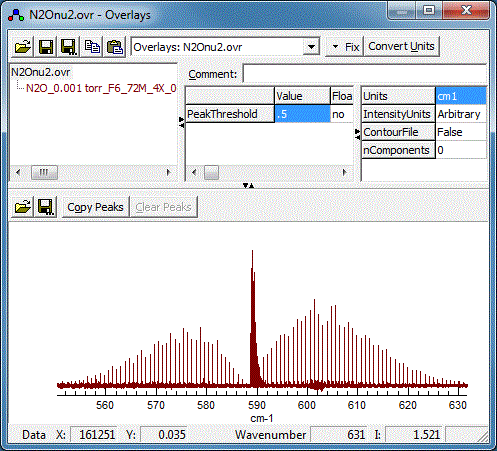Image resolution: width=497 pixels, height=451 pixels.
Task: Click the app icon in title bar
Action: coord(16,15)
